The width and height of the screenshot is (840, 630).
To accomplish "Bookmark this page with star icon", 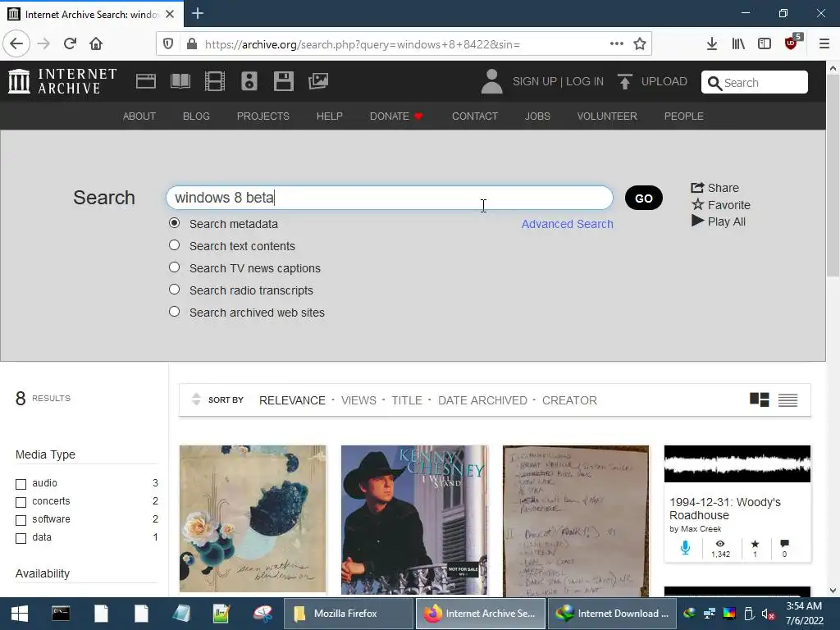I will pos(640,44).
